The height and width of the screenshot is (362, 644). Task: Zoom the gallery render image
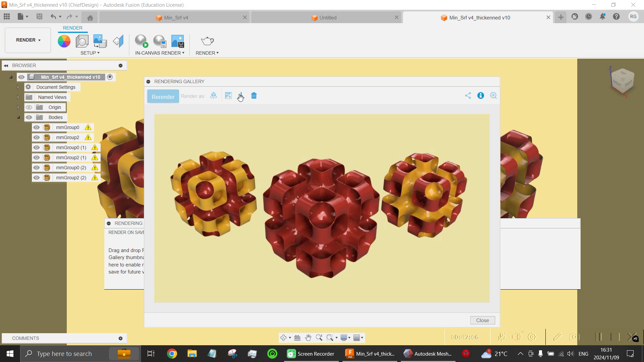493,96
